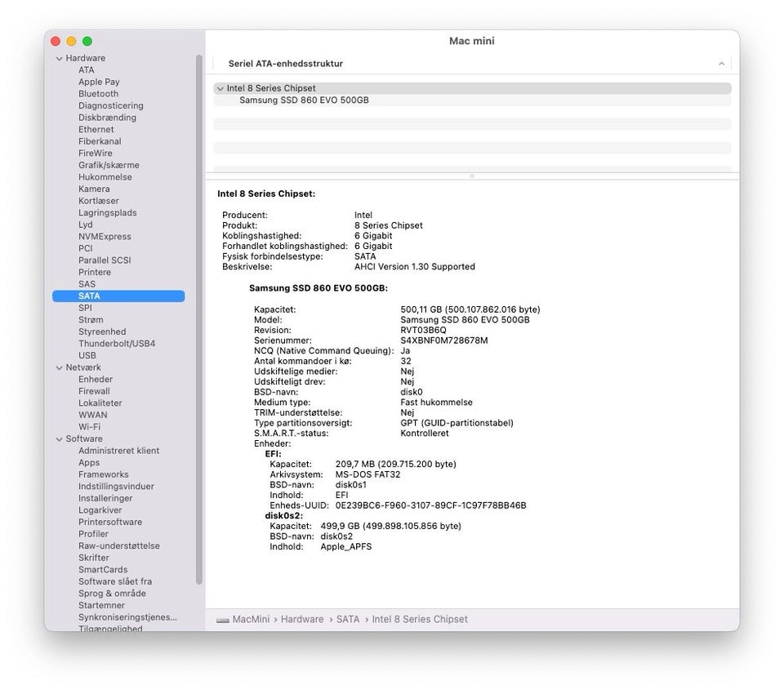The width and height of the screenshot is (784, 690).
Task: Click the sidebar vertical scrollbar
Action: tap(199, 320)
